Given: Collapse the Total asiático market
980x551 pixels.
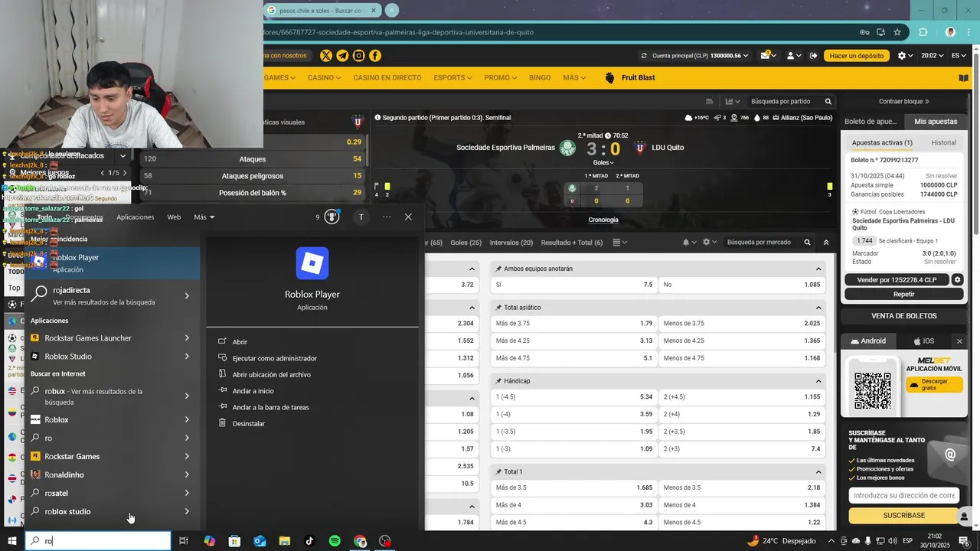Looking at the screenshot, I should [x=818, y=308].
